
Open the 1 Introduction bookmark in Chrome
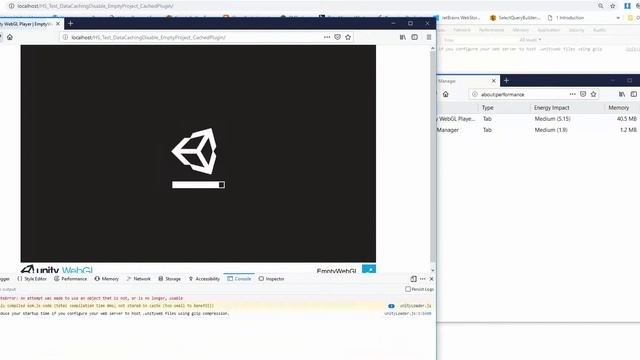(x=566, y=18)
